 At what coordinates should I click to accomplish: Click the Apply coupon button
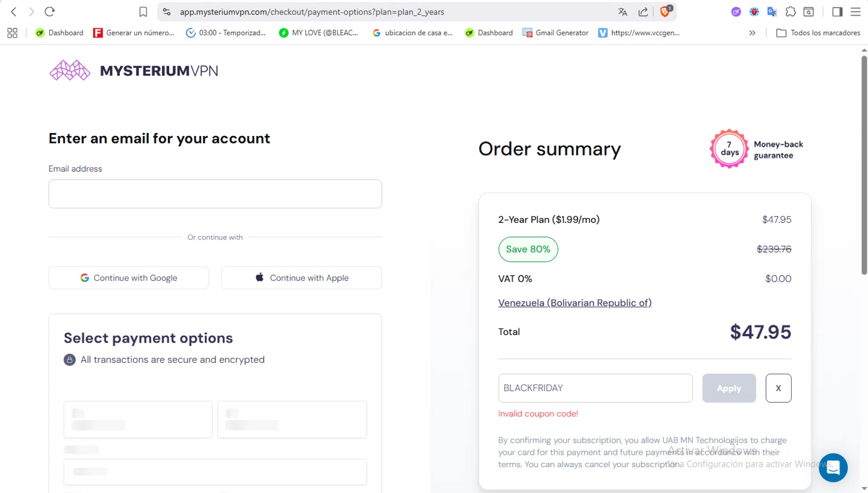click(x=729, y=388)
